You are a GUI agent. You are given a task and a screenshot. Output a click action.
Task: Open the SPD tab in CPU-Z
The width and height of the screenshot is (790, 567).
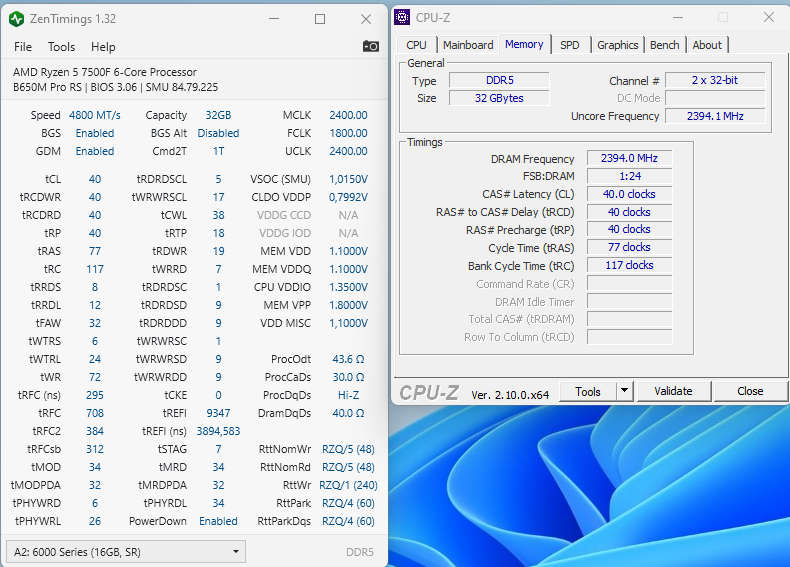pos(570,45)
